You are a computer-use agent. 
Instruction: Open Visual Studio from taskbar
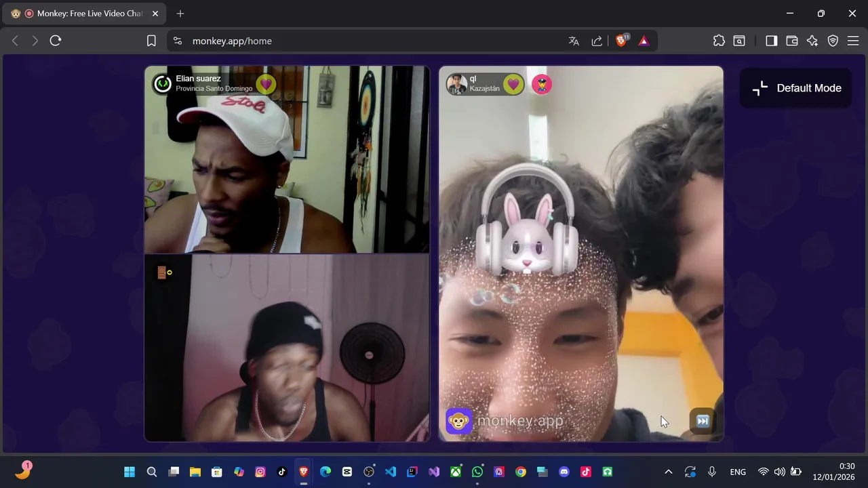(x=434, y=472)
